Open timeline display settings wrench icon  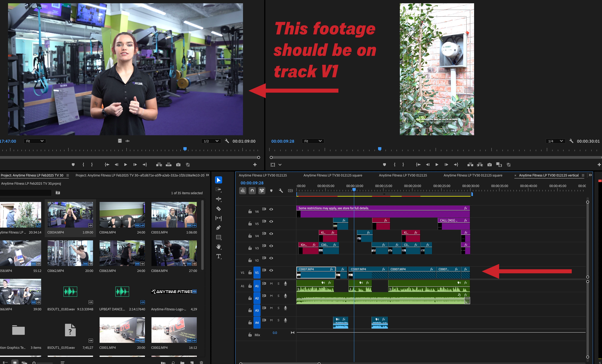pyautogui.click(x=281, y=191)
